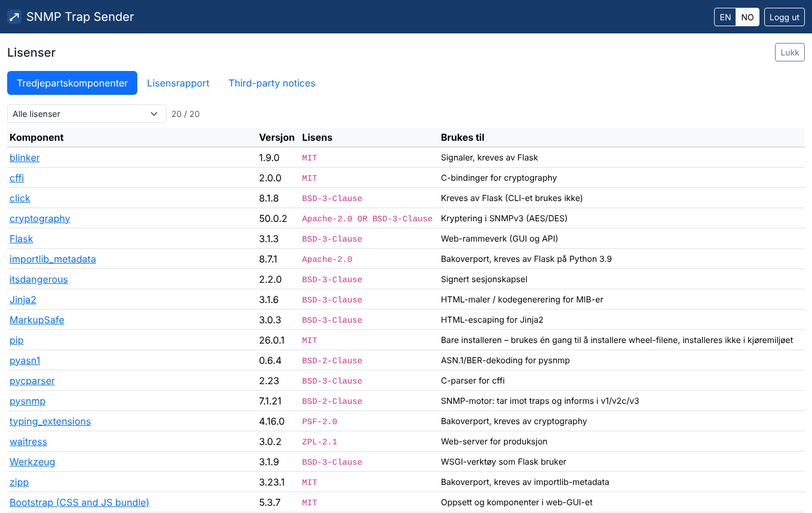The image size is (812, 513).
Task: Open the importlib_metadata link
Action: pos(53,259)
